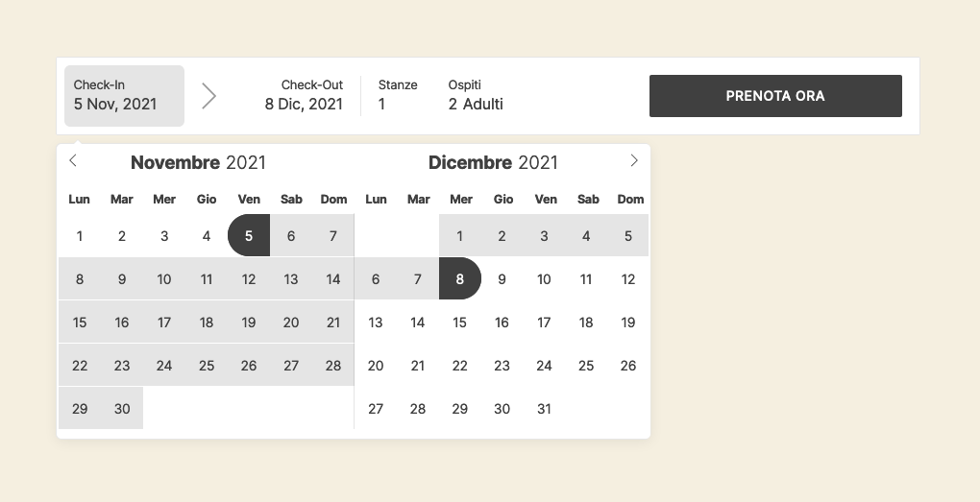
Task: Select December 31 in the calendar
Action: point(544,409)
